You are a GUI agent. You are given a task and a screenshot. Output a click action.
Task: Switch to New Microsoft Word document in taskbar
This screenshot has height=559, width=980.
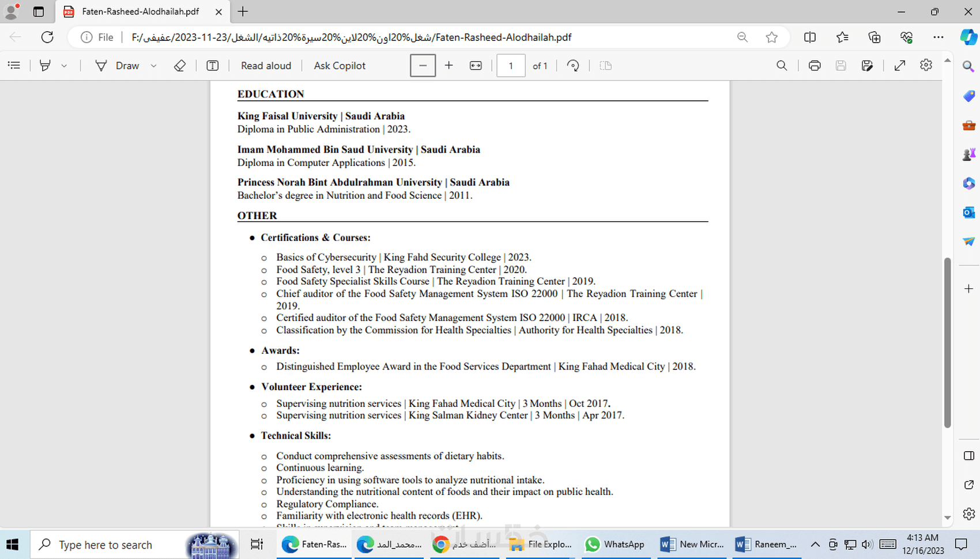[692, 545]
